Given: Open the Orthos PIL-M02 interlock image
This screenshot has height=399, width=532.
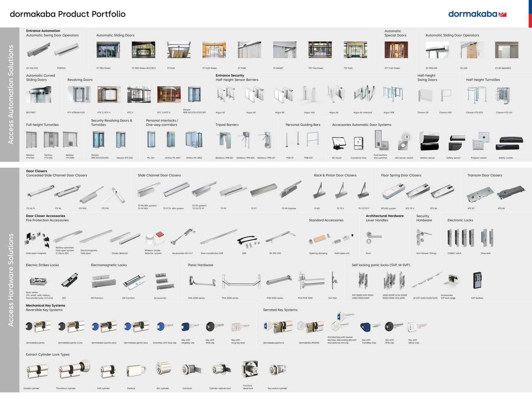Looking at the screenshot, I should pos(194,140).
